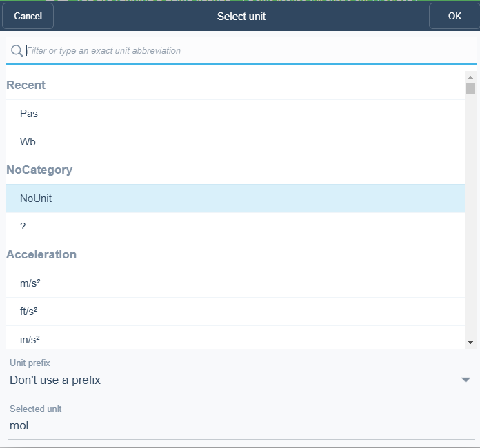Click the scrollbar up arrow

pos(470,77)
